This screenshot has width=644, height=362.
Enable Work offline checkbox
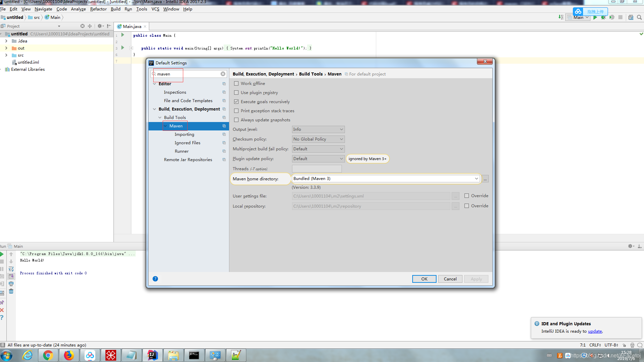tap(236, 84)
